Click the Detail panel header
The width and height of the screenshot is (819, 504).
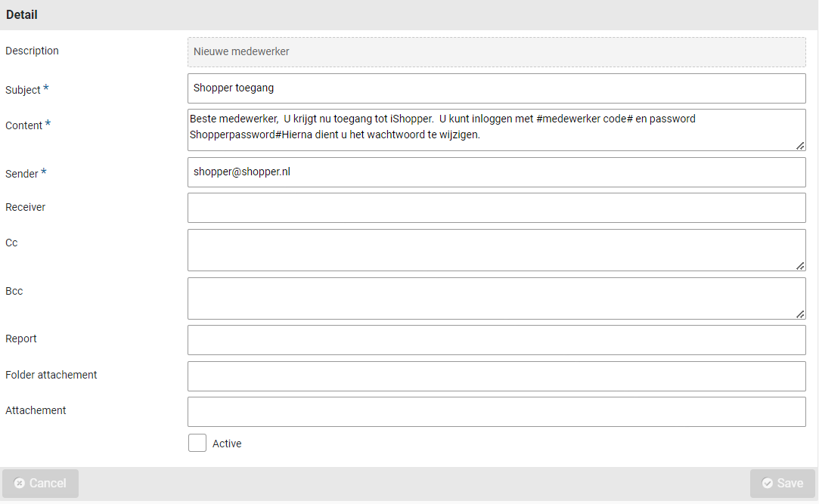pyautogui.click(x=408, y=15)
